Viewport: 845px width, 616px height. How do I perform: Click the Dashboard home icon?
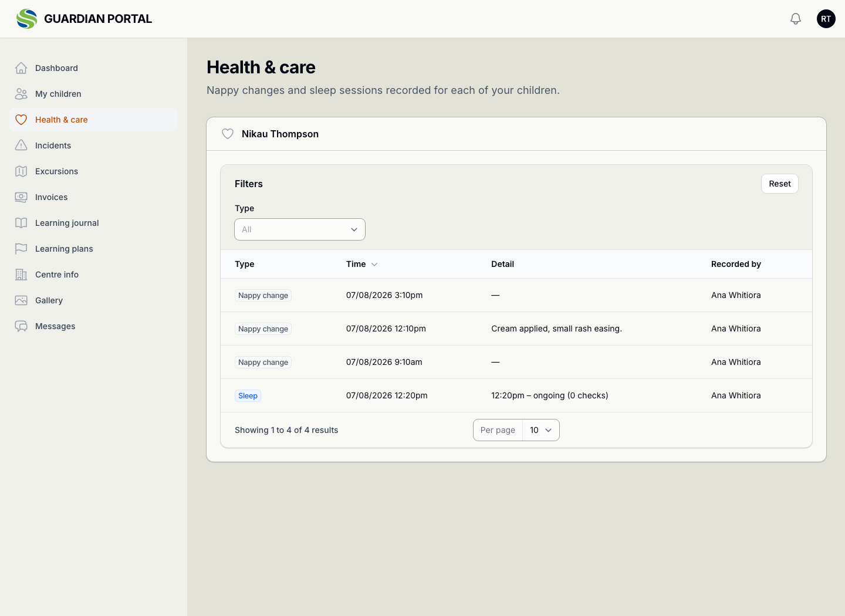(21, 68)
